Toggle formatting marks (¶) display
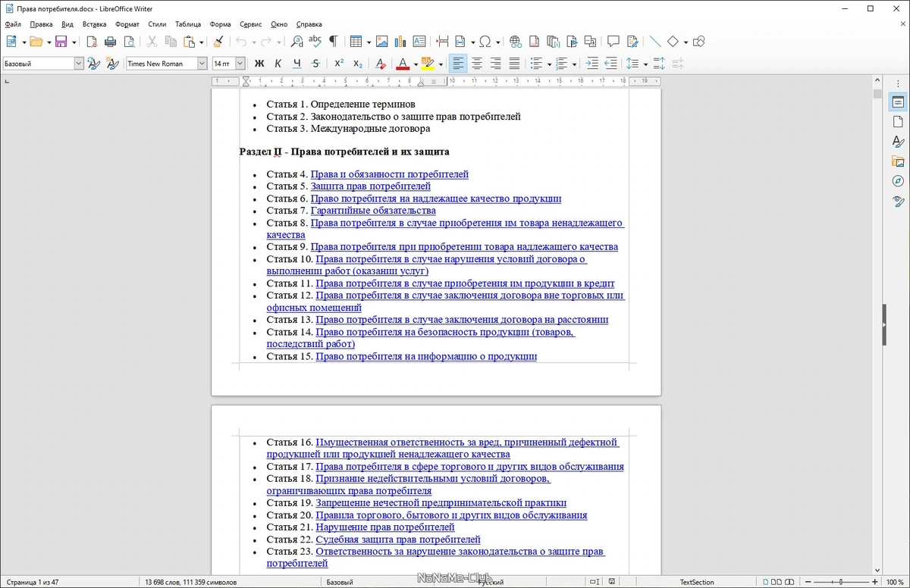The width and height of the screenshot is (910, 588). point(333,42)
